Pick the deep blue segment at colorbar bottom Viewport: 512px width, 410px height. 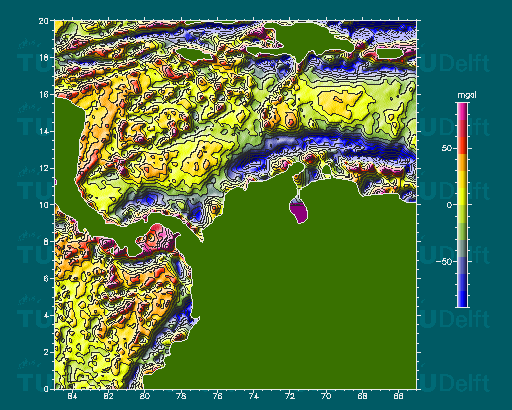[462, 299]
